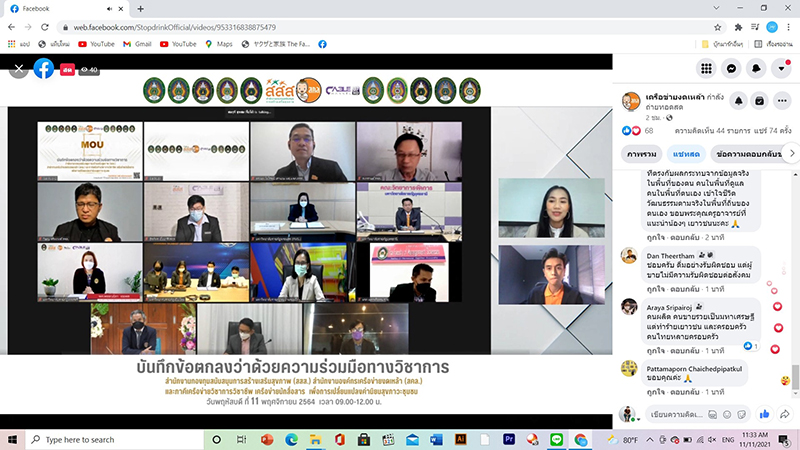Open Araya Sripairoj's profile name
The image size is (800, 450).
669,307
